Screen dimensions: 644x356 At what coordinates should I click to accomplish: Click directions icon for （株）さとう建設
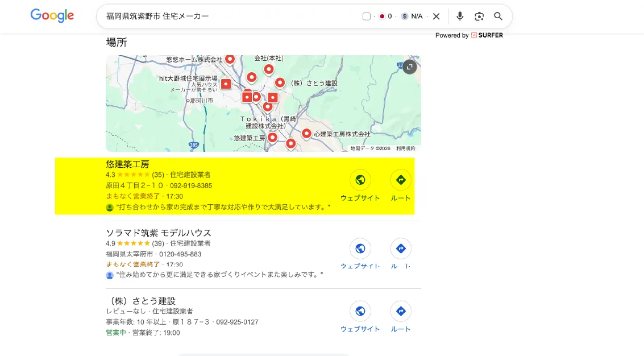(401, 311)
